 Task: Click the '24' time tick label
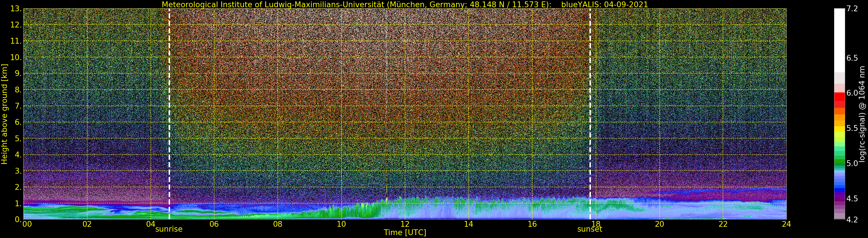786,224
